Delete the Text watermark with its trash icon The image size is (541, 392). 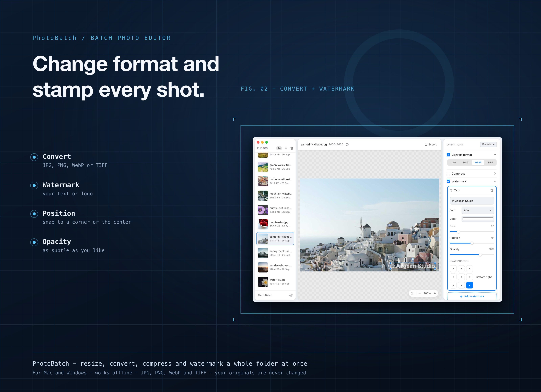coord(492,190)
